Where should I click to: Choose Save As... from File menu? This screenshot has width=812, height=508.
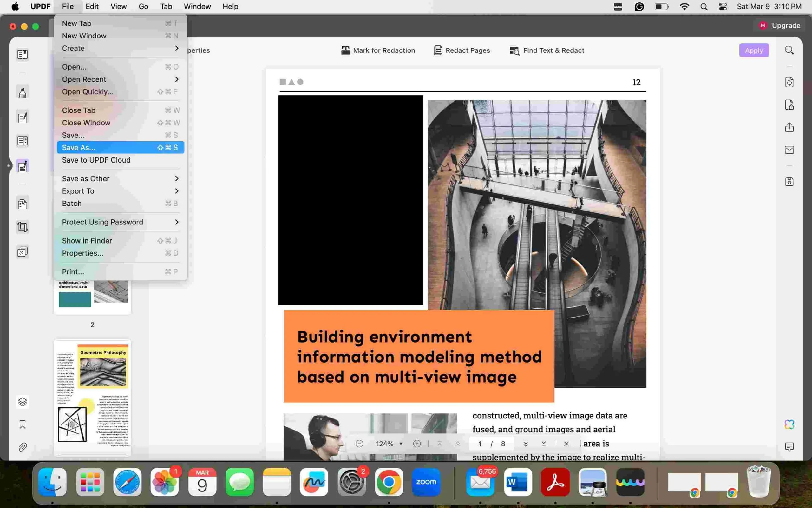[x=120, y=148]
